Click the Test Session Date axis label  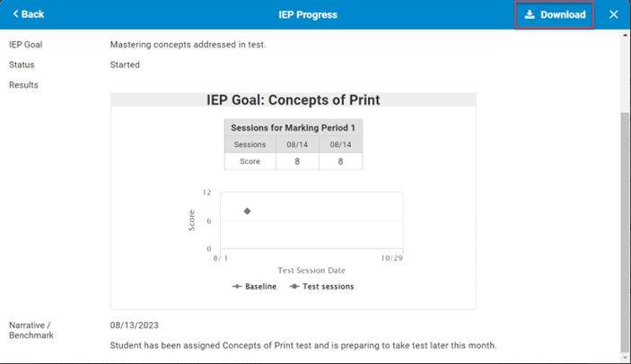click(311, 271)
